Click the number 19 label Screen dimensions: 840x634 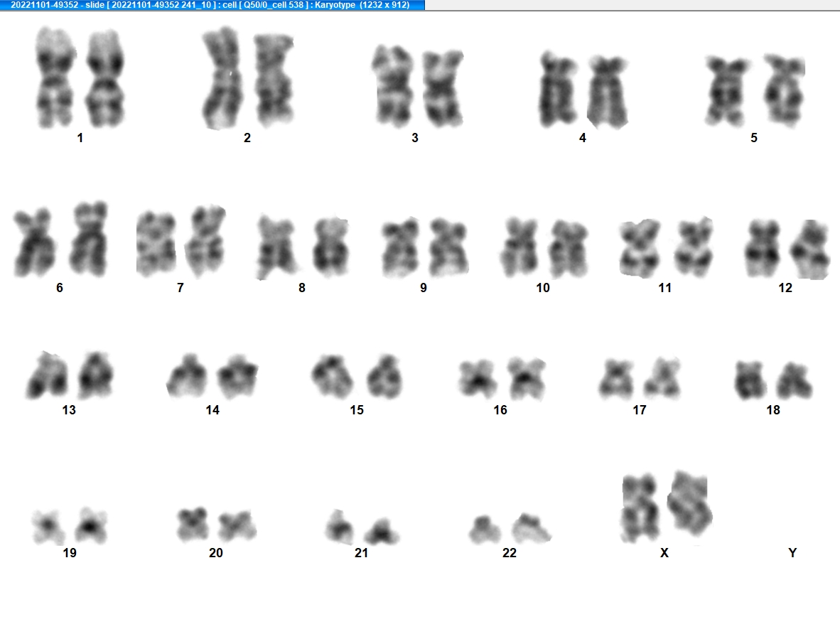click(x=70, y=552)
